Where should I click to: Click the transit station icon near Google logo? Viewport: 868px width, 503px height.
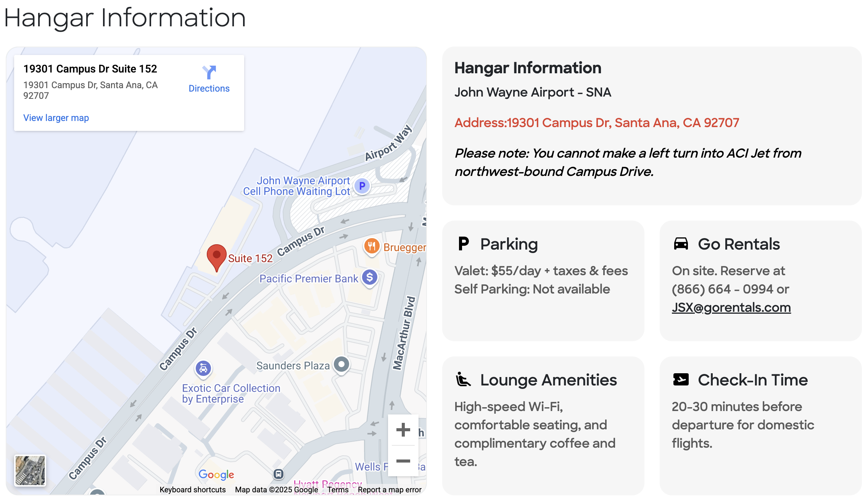(279, 474)
